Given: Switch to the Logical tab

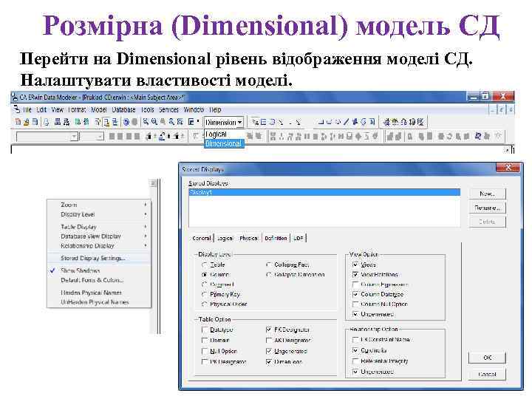Looking at the screenshot, I should click(x=225, y=238).
